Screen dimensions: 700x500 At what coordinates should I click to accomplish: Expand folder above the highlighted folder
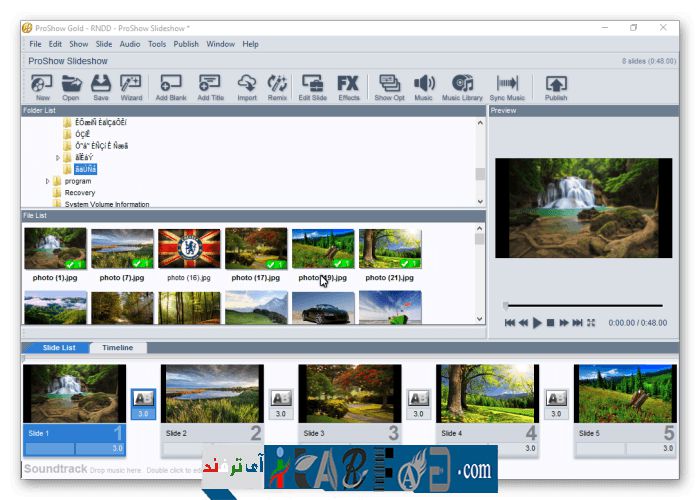pyautogui.click(x=58, y=157)
